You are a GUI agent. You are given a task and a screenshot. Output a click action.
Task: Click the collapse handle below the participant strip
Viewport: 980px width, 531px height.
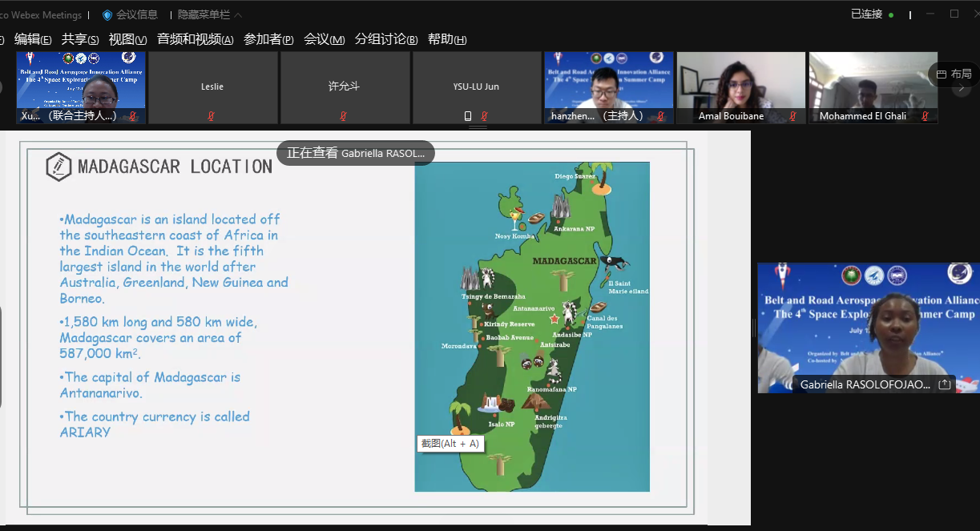coord(478,127)
